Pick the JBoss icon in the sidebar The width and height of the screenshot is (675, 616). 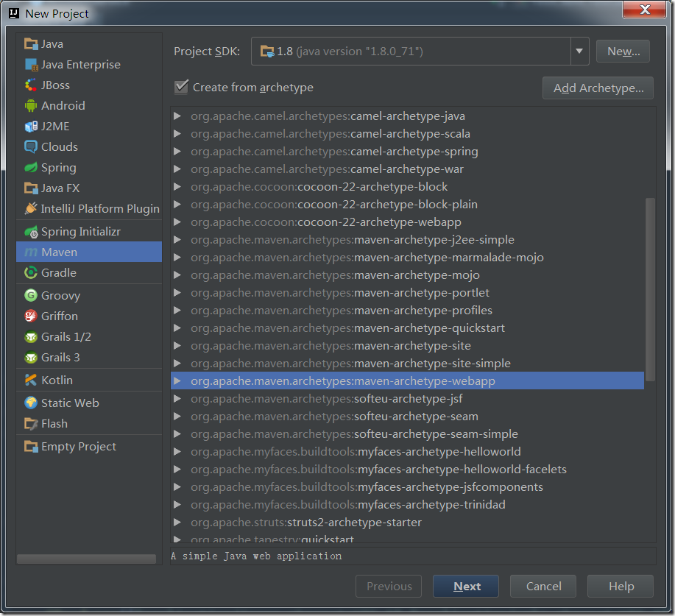31,85
